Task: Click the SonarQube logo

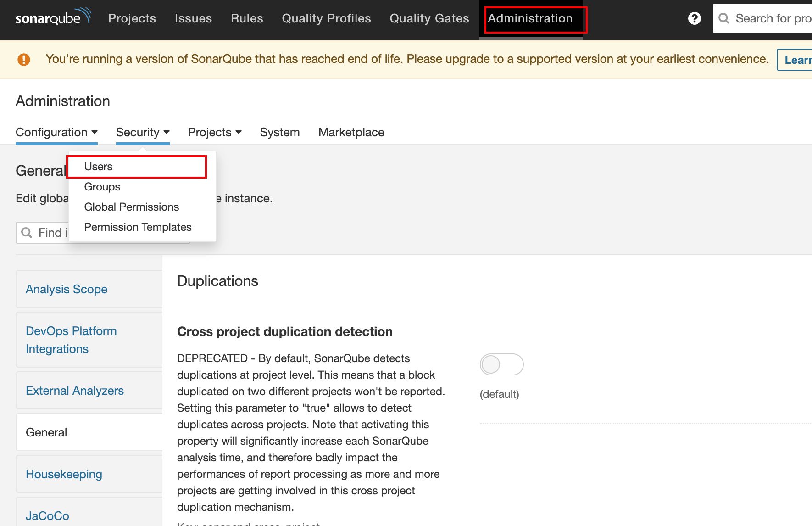Action: point(53,17)
